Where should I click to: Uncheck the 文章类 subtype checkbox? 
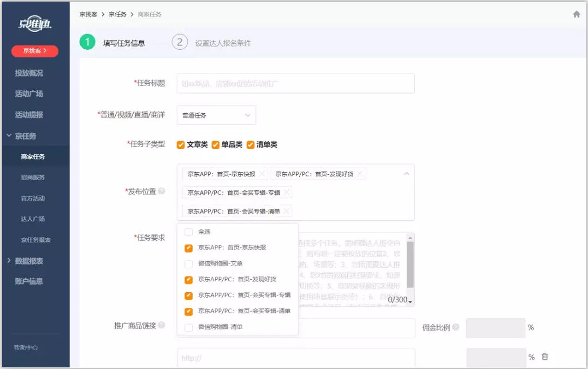(181, 145)
